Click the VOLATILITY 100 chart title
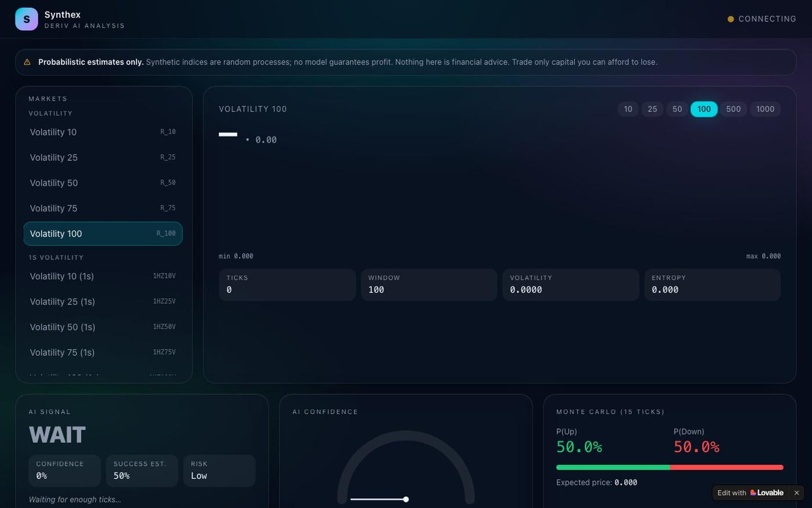812x508 pixels. pyautogui.click(x=253, y=109)
